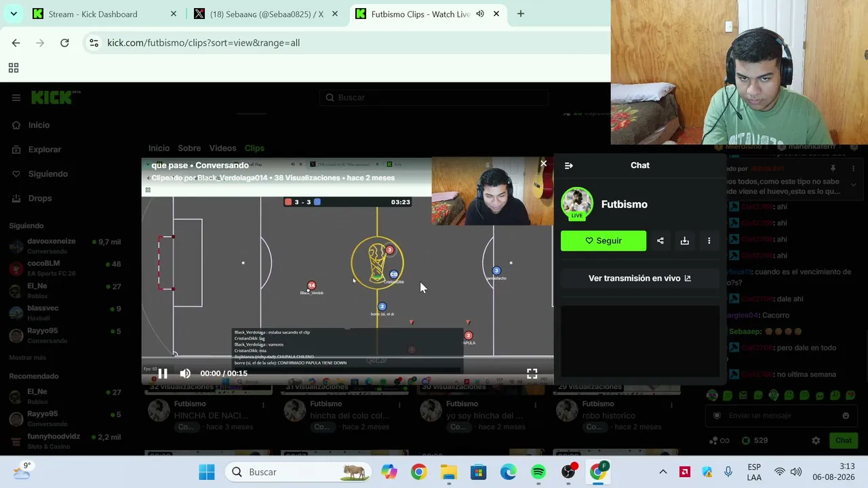
Task: Go back to the previous page
Action: (x=16, y=43)
